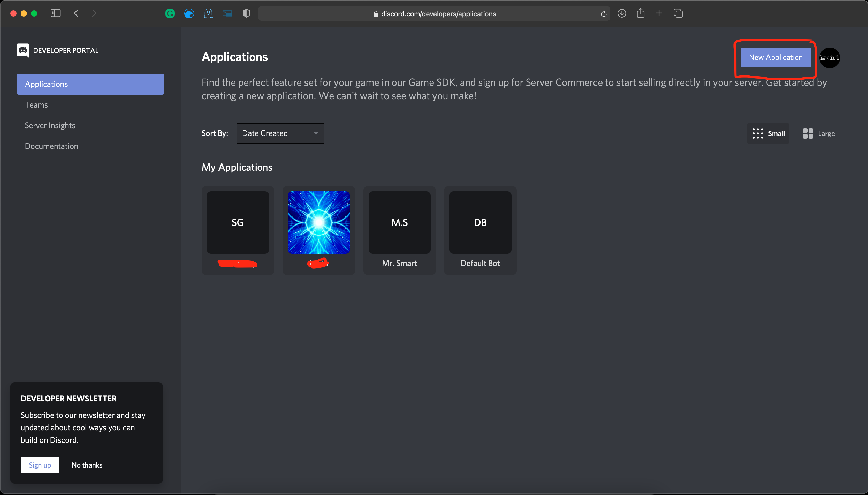The width and height of the screenshot is (868, 495).
Task: Select Date Created sort option
Action: pyautogui.click(x=280, y=133)
